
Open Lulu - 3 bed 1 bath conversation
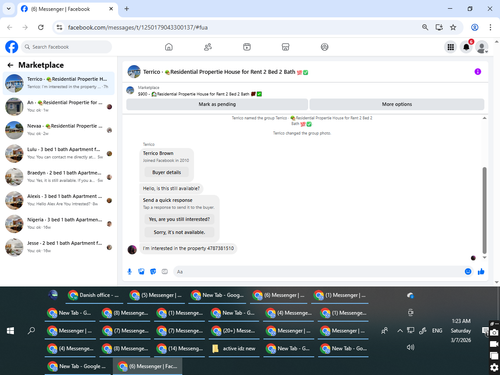tap(59, 153)
